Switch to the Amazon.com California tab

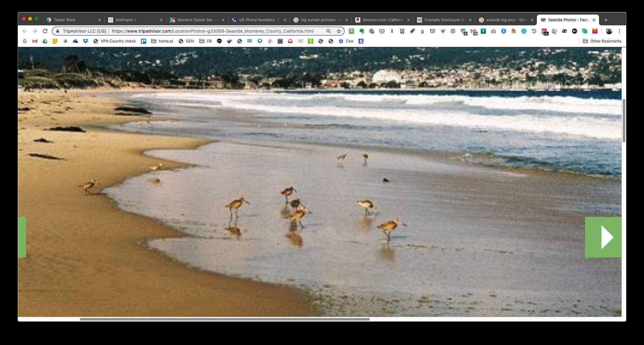pyautogui.click(x=382, y=20)
